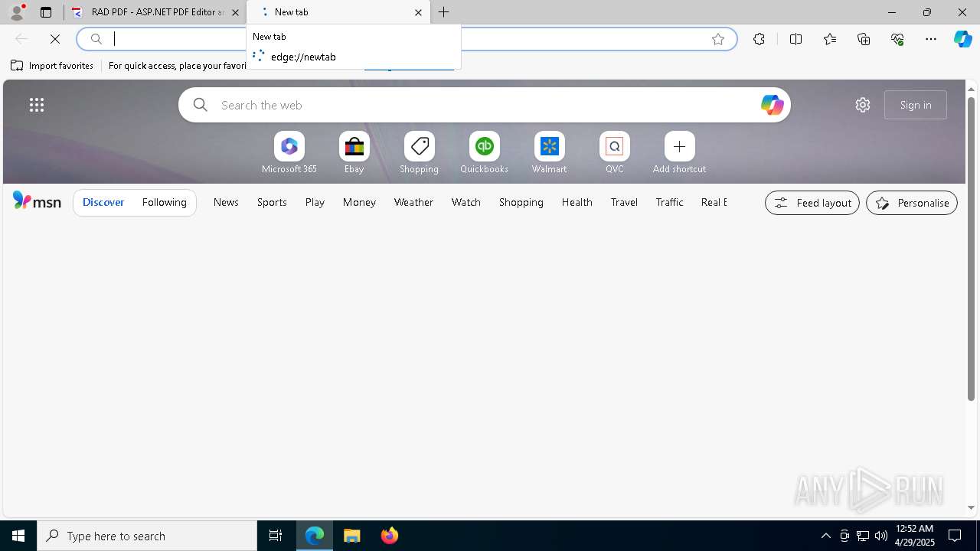This screenshot has height=551, width=980.
Task: Open the Shopping feed category
Action: click(521, 202)
